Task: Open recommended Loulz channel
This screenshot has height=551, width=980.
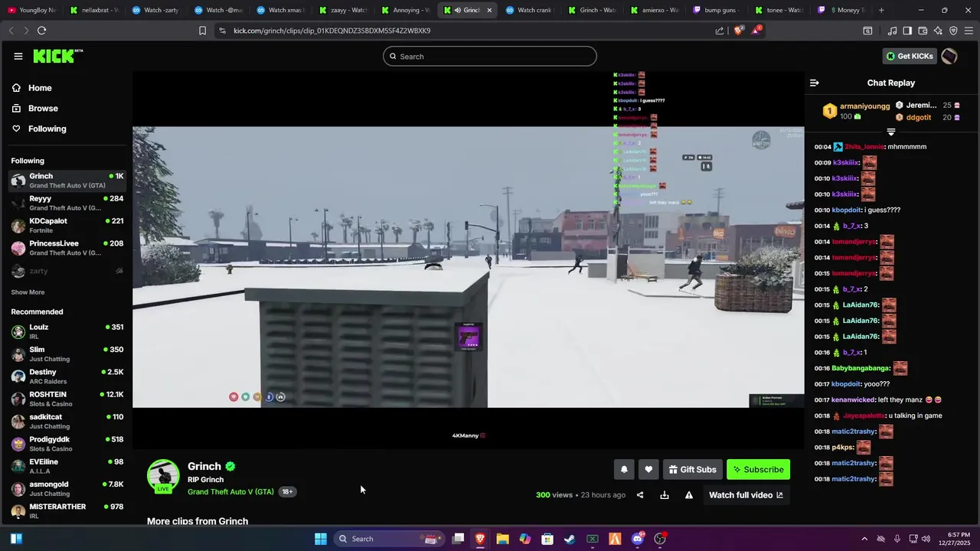Action: pos(67,331)
